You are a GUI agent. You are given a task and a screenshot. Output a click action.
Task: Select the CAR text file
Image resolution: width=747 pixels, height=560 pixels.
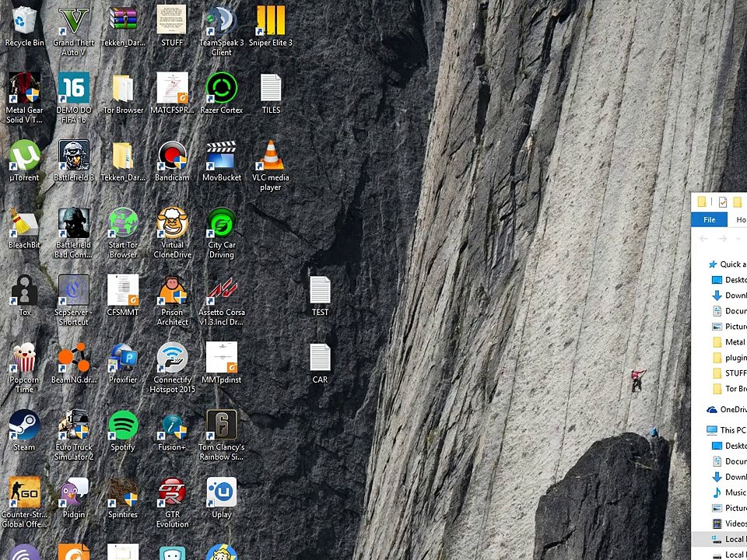320,363
